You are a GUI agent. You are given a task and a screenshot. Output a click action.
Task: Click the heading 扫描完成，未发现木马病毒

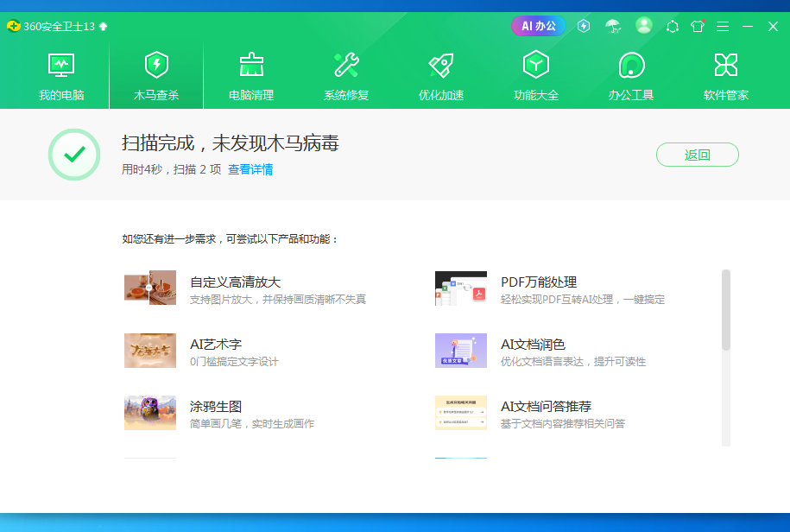(x=231, y=143)
